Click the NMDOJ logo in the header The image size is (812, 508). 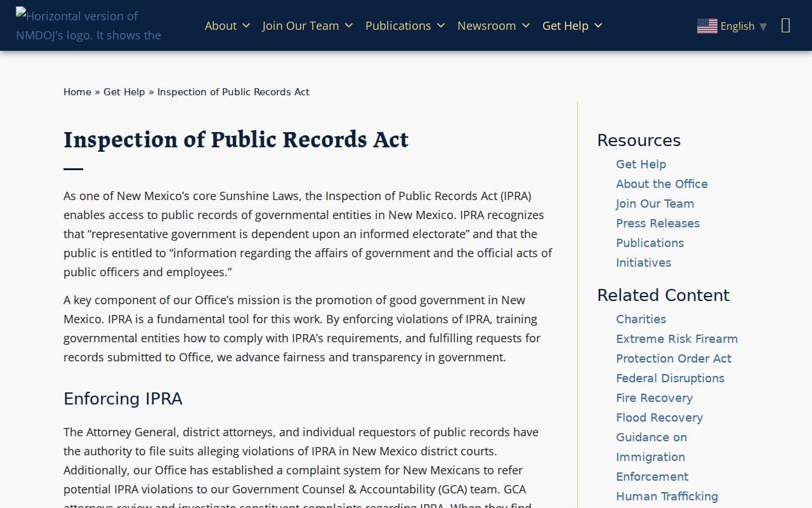(x=89, y=25)
